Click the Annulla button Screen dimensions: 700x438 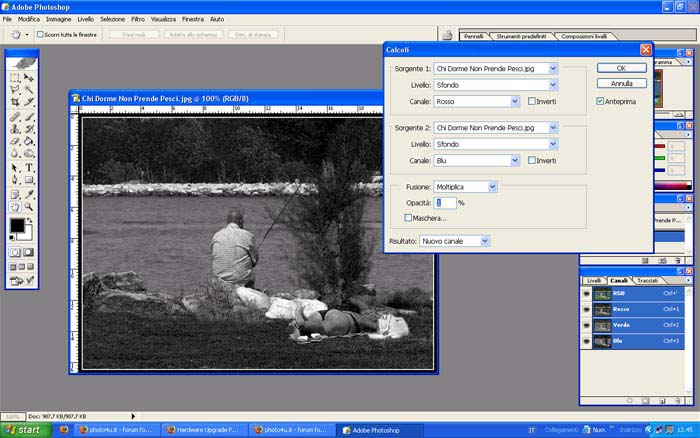pos(622,83)
